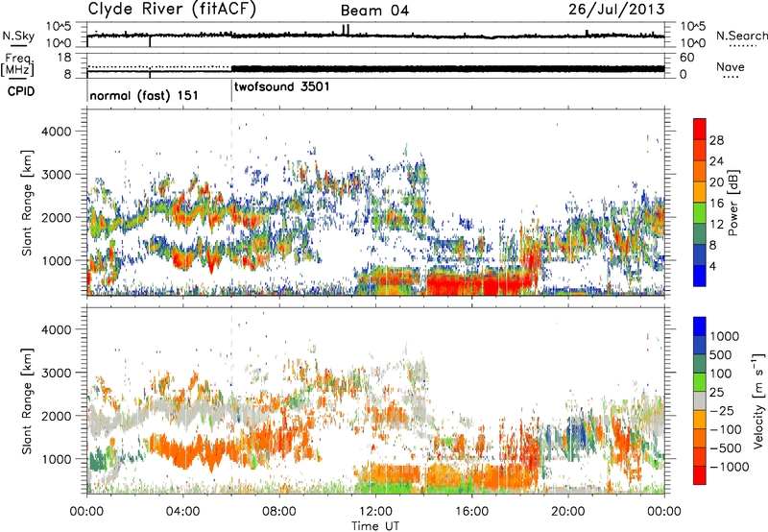The image size is (768, 532).
Task: Select the 'N.Sky' left axis label
Action: click(18, 36)
